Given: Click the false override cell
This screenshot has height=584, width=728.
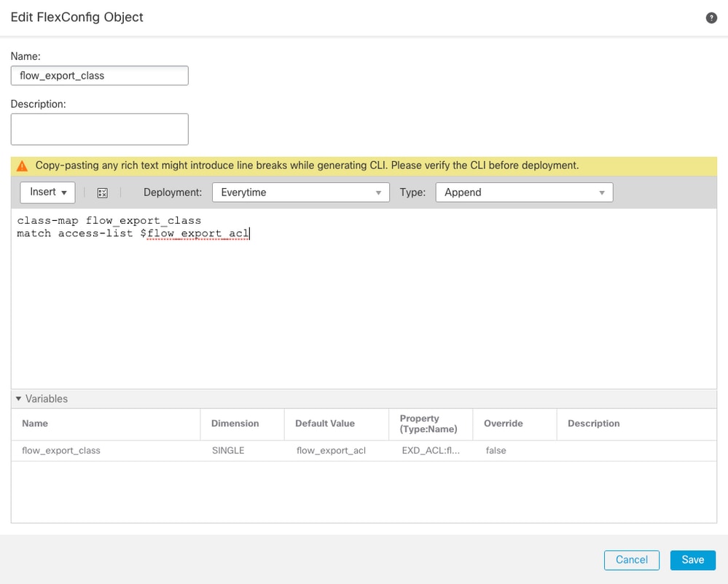Looking at the screenshot, I should click(496, 450).
